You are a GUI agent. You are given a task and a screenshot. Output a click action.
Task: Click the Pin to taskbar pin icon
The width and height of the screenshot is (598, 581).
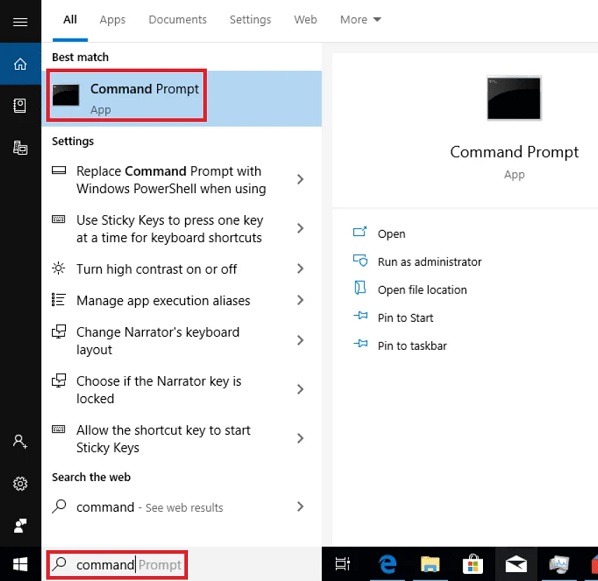[x=360, y=344]
